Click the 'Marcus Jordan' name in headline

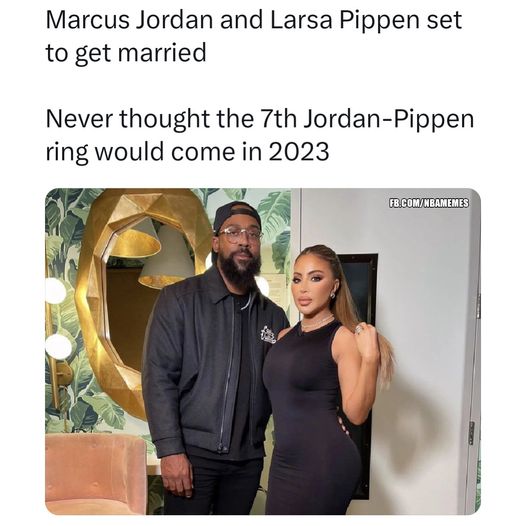tap(129, 19)
